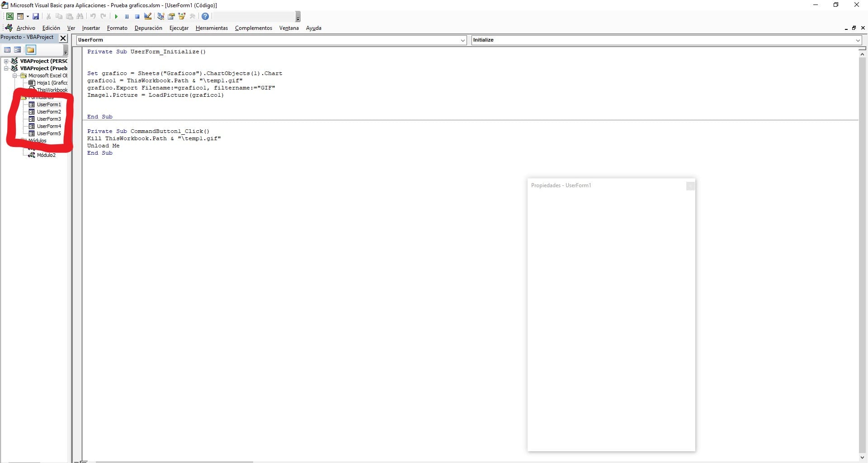
Task: Click scroll-down arrow of code scrollbar
Action: point(862,457)
